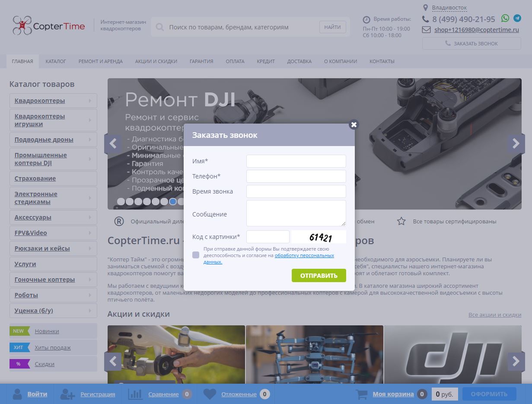
Task: Click the Имя input field
Action: coord(296,161)
